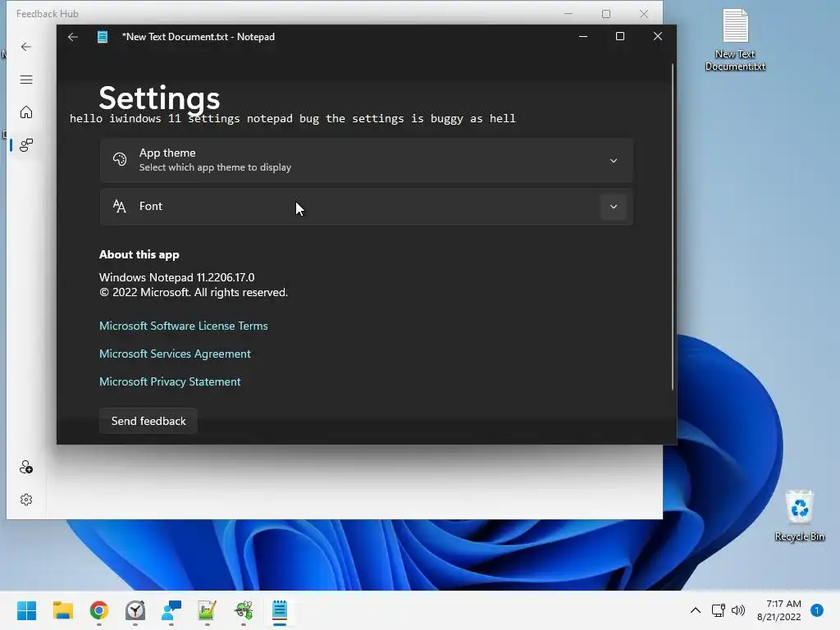Launch Google Chrome from taskbar
Screen dimensions: 840x630
click(99, 610)
